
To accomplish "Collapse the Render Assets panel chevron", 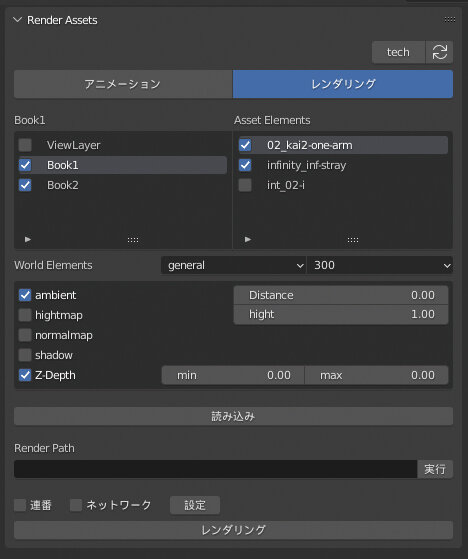I will click(x=17, y=20).
